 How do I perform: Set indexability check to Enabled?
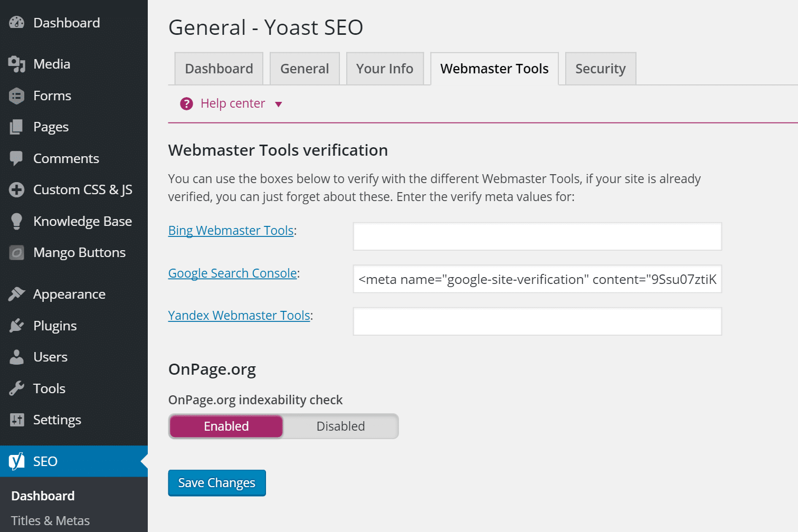click(x=226, y=426)
